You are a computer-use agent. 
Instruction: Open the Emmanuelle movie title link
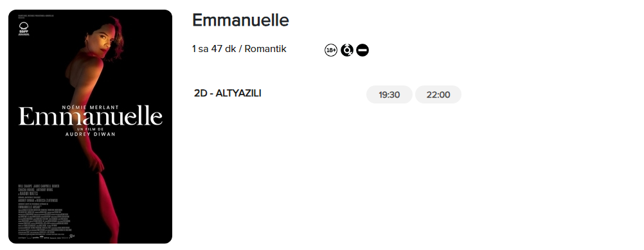[240, 20]
